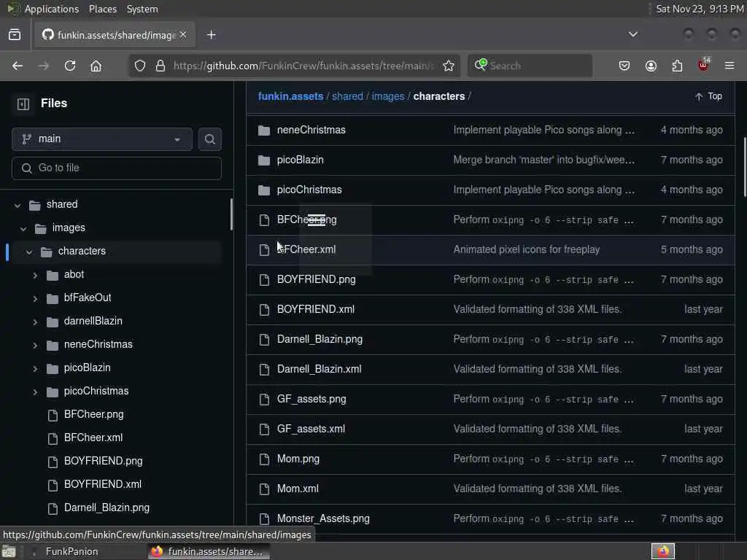Open picoChristmas folder in file list
This screenshot has width=747, height=560.
309,190
